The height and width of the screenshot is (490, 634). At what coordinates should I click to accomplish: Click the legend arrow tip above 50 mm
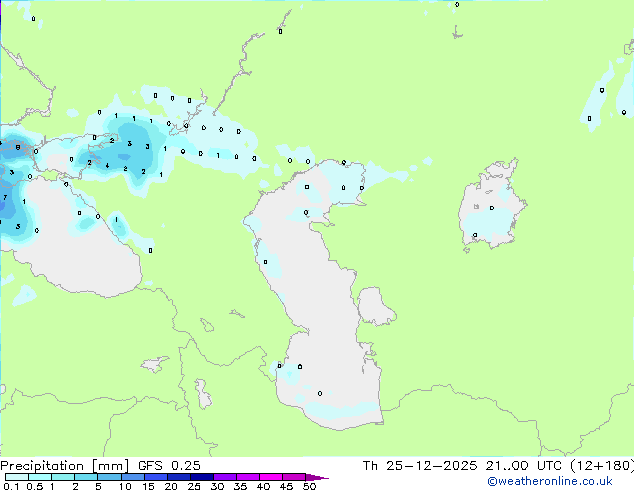point(317,477)
